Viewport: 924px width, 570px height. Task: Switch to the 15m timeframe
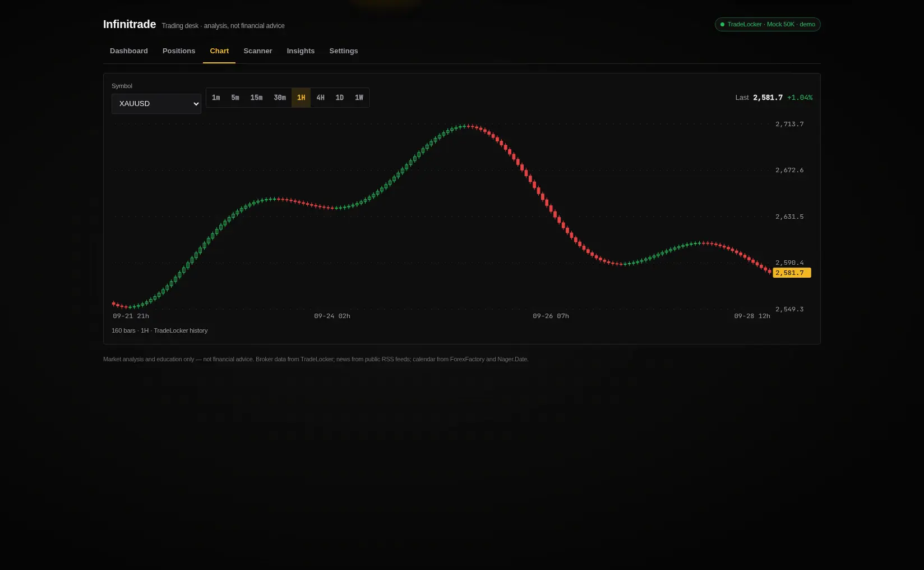[256, 98]
